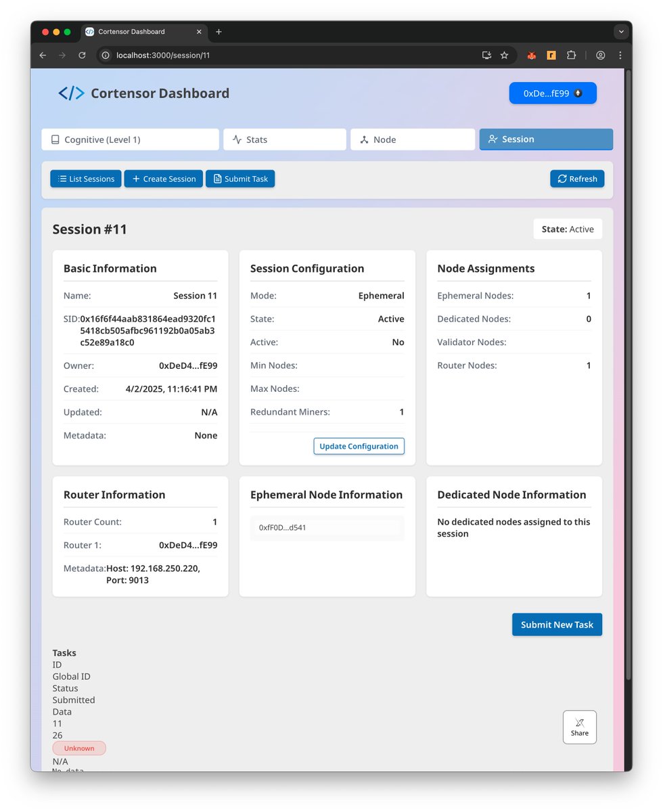Close the Cortensor Dashboard browser tab

[x=199, y=32]
